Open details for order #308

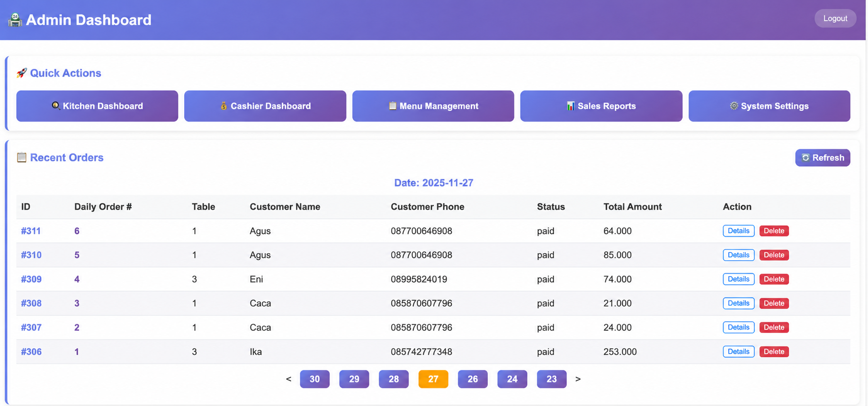pyautogui.click(x=738, y=303)
